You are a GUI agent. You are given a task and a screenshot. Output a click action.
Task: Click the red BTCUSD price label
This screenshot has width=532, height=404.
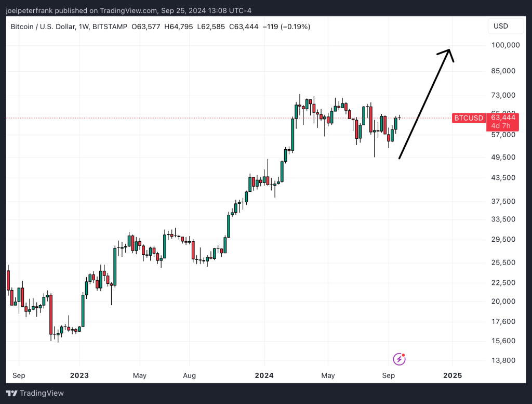pos(468,118)
